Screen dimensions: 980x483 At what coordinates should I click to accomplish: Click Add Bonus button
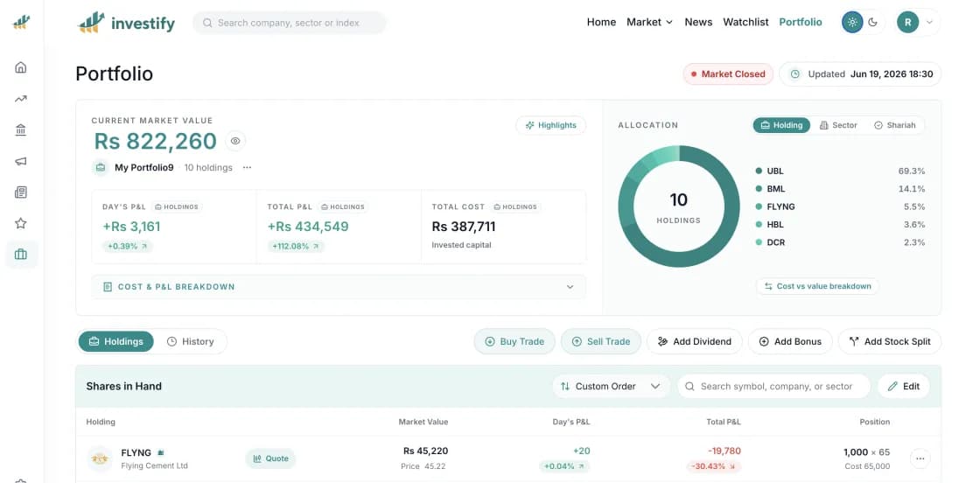(x=790, y=341)
